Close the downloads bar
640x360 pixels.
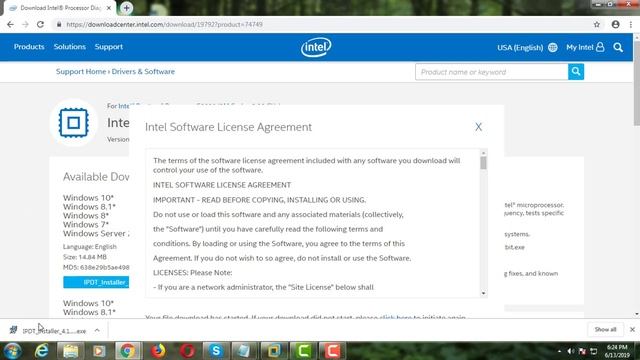click(x=632, y=329)
